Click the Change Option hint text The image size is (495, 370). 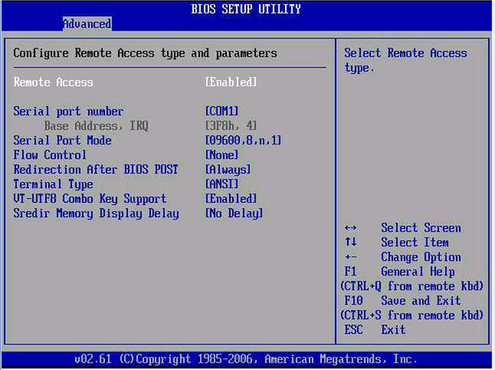point(421,257)
